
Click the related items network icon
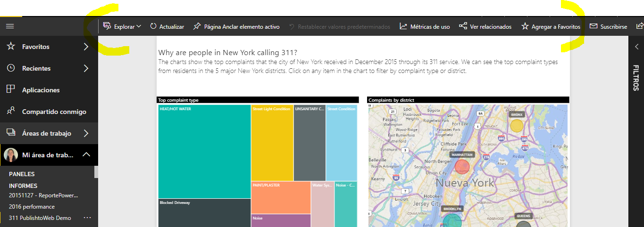(463, 26)
